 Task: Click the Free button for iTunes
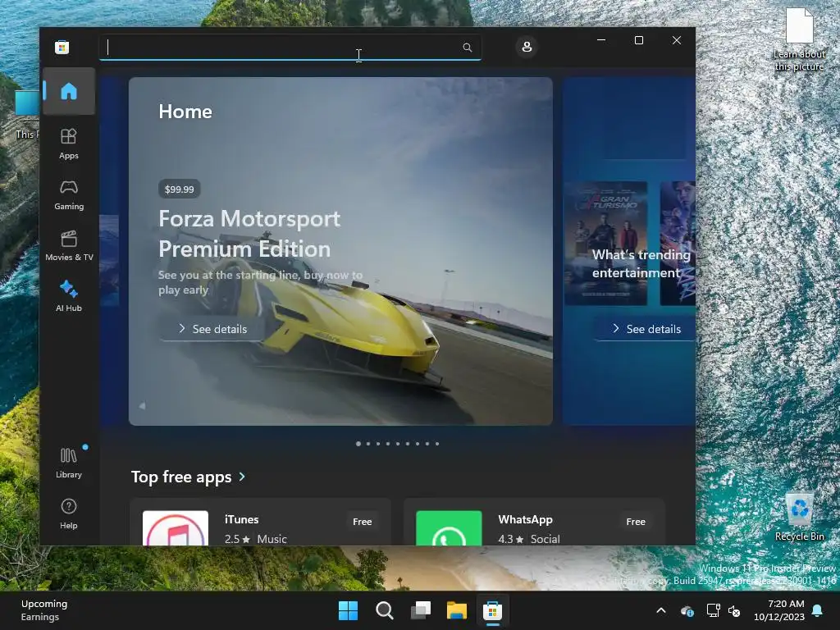click(x=362, y=521)
